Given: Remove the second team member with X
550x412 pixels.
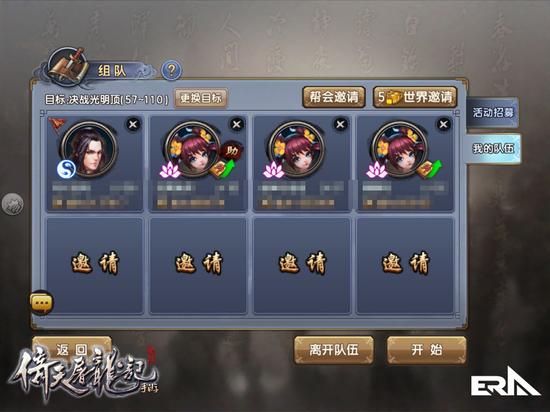Looking at the screenshot, I should 237,124.
